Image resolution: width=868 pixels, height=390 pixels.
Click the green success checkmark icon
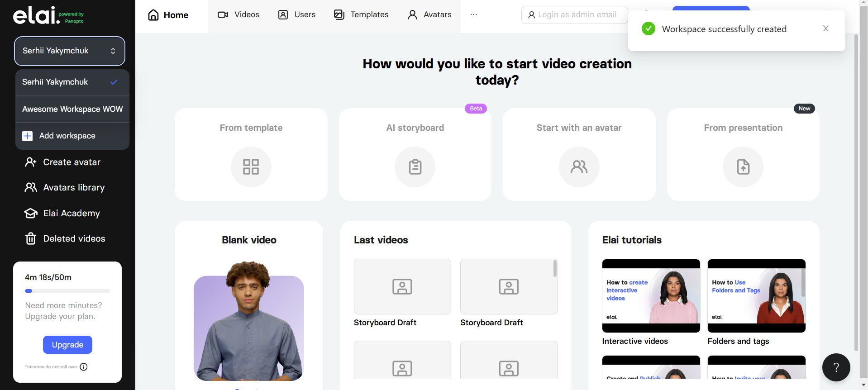[649, 29]
